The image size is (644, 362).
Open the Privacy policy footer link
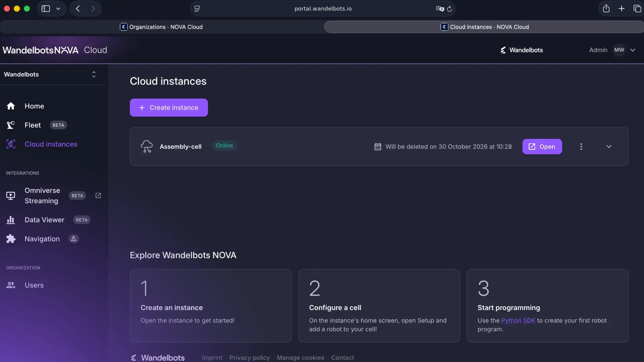(x=249, y=358)
